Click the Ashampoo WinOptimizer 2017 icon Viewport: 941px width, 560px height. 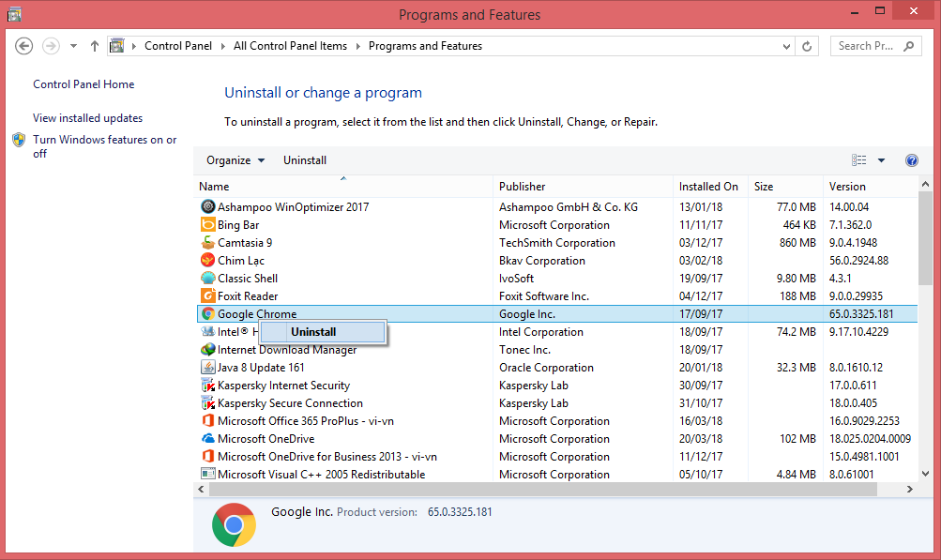click(208, 206)
